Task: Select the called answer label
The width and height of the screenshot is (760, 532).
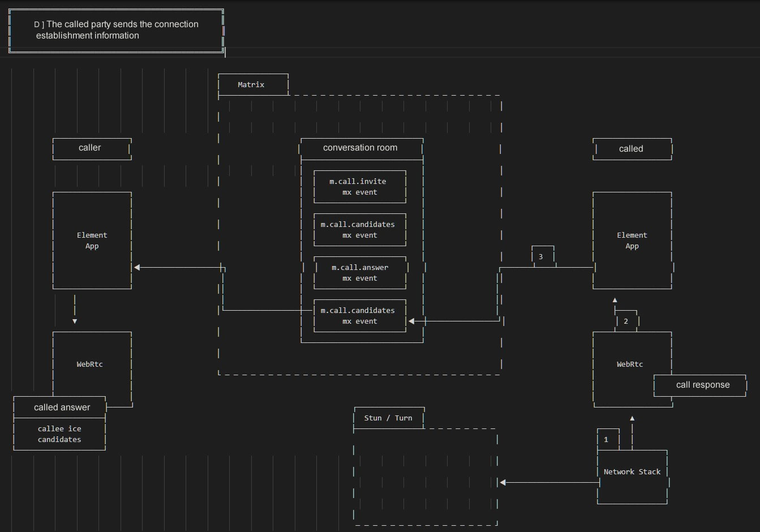Action: click(x=61, y=407)
